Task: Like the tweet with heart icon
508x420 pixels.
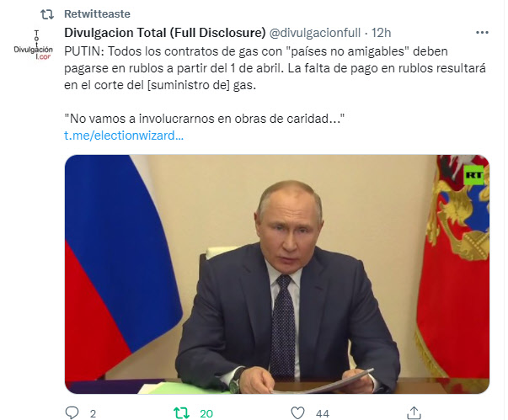Action: pyautogui.click(x=297, y=413)
